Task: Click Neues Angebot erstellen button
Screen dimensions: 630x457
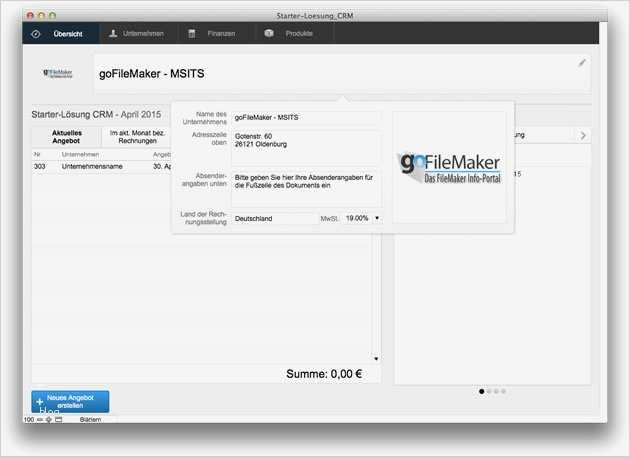Action: point(70,402)
